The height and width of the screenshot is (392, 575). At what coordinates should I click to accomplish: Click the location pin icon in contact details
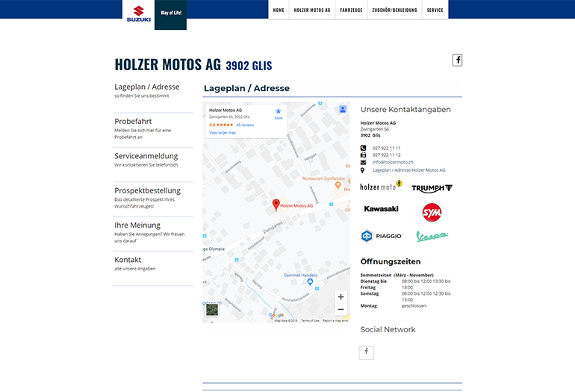click(x=363, y=170)
